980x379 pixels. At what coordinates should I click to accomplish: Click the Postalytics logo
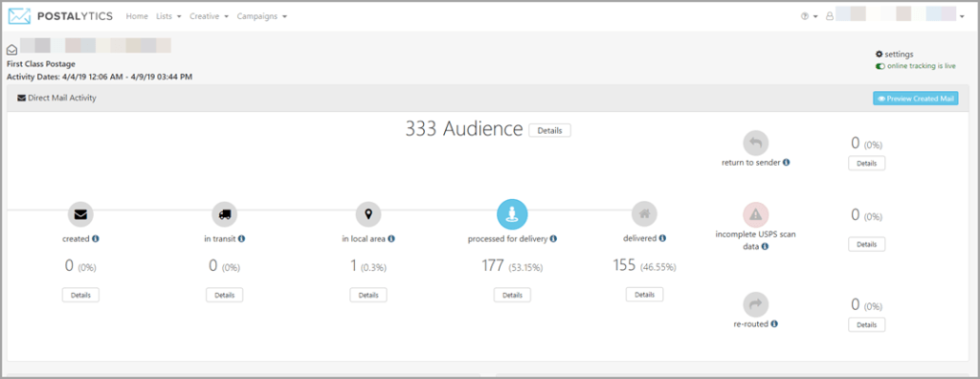(x=60, y=16)
